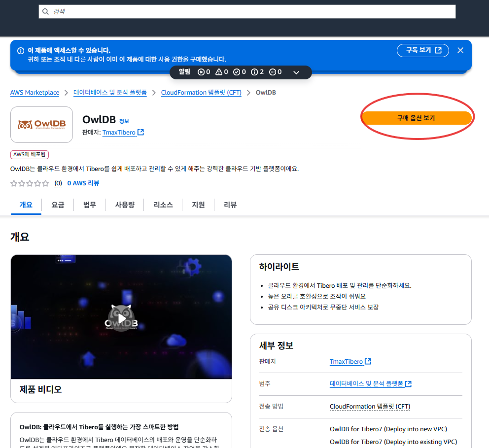Click the search magnifier icon
This screenshot has width=489, height=448.
click(45, 11)
